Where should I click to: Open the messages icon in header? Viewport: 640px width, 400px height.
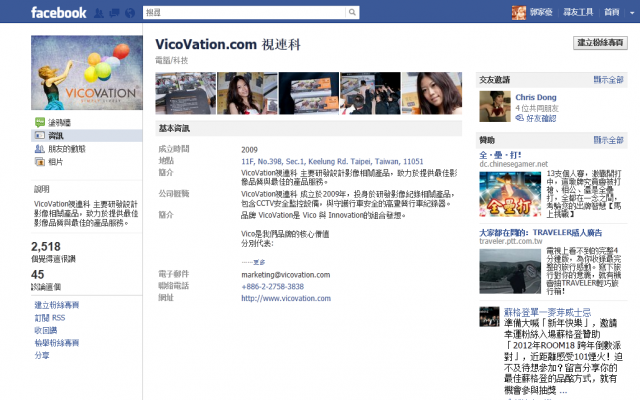(x=114, y=13)
